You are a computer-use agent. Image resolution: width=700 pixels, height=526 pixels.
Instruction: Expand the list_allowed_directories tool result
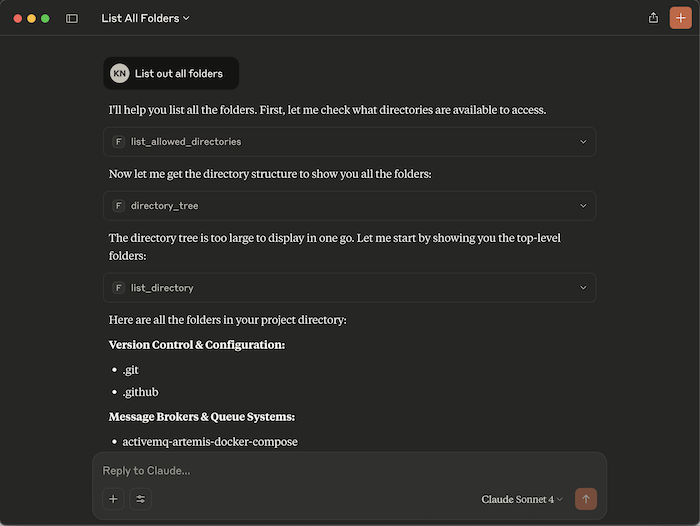(x=583, y=142)
